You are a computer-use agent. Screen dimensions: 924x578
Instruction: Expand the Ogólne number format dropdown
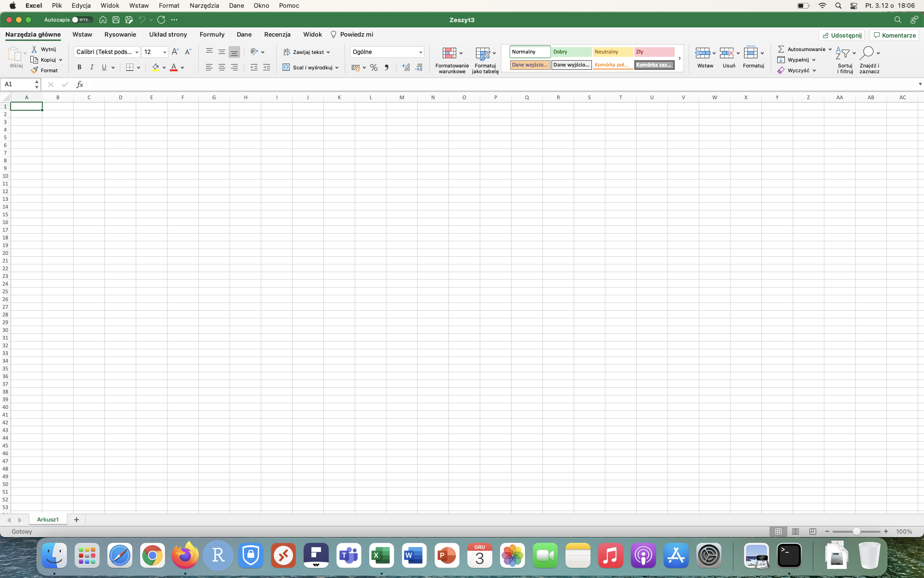click(x=420, y=52)
